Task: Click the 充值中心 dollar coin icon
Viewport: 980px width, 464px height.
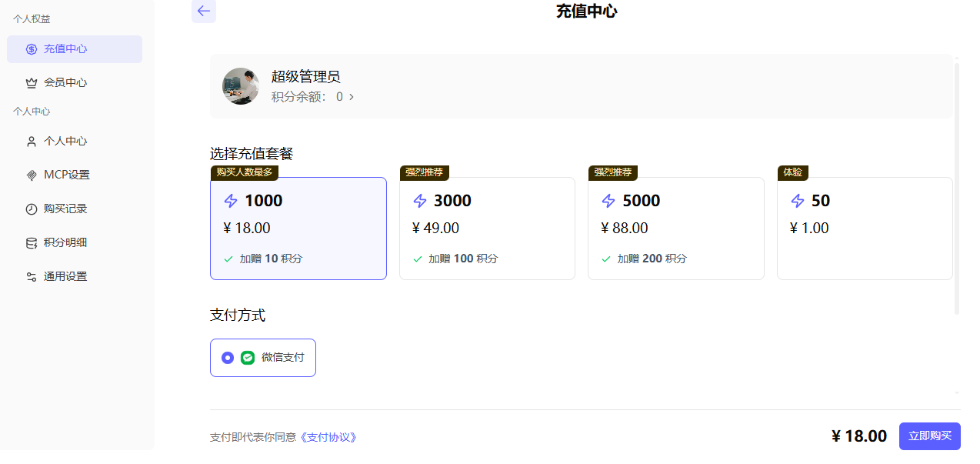Action: coord(32,49)
